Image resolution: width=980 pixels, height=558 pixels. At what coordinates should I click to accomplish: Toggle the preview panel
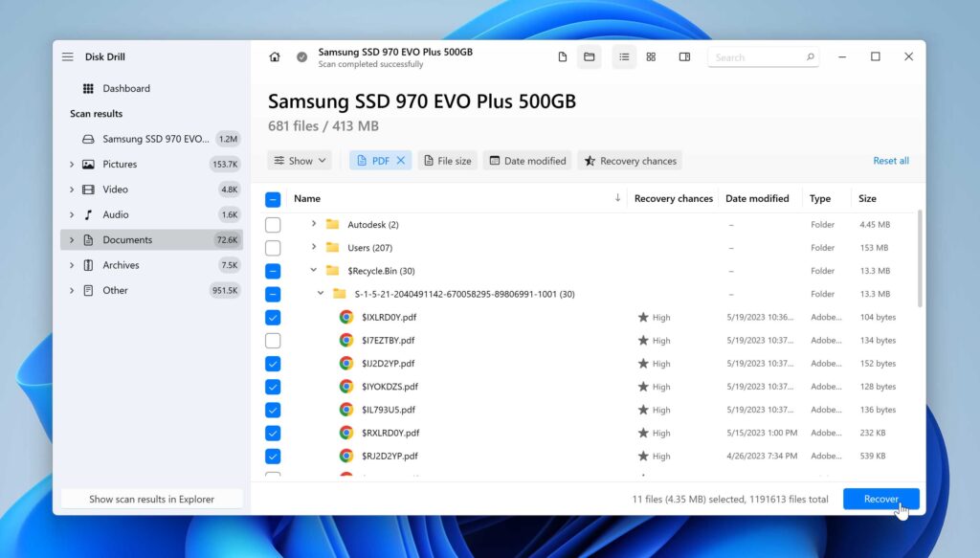pos(685,56)
